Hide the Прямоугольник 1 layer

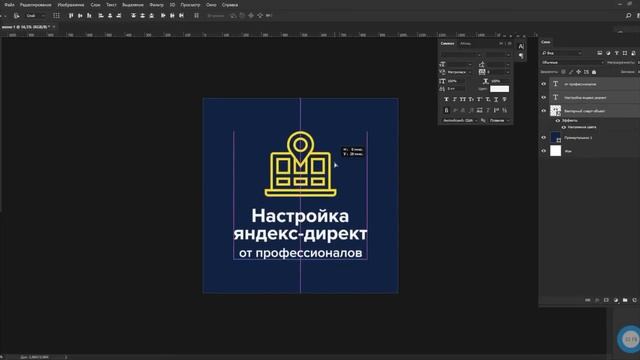point(543,138)
